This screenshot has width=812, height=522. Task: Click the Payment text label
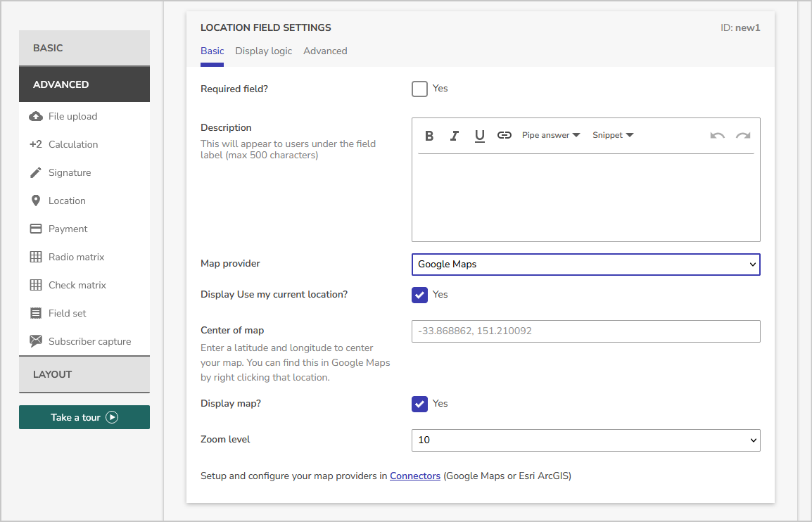click(x=68, y=229)
